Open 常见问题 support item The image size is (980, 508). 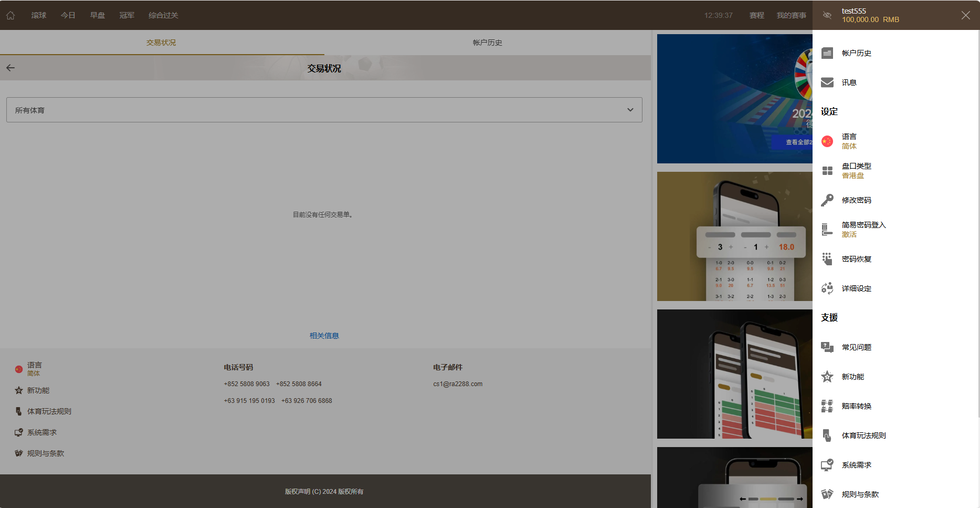tap(856, 347)
